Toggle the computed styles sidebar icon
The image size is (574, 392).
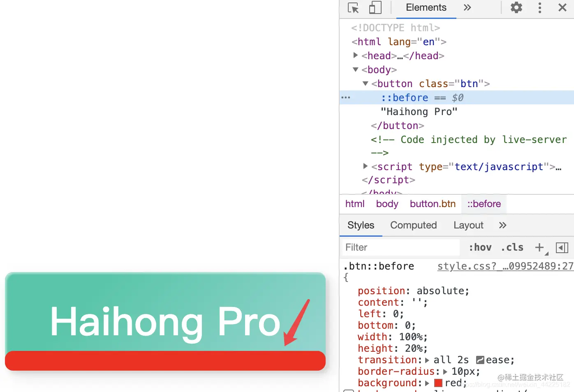tap(562, 247)
